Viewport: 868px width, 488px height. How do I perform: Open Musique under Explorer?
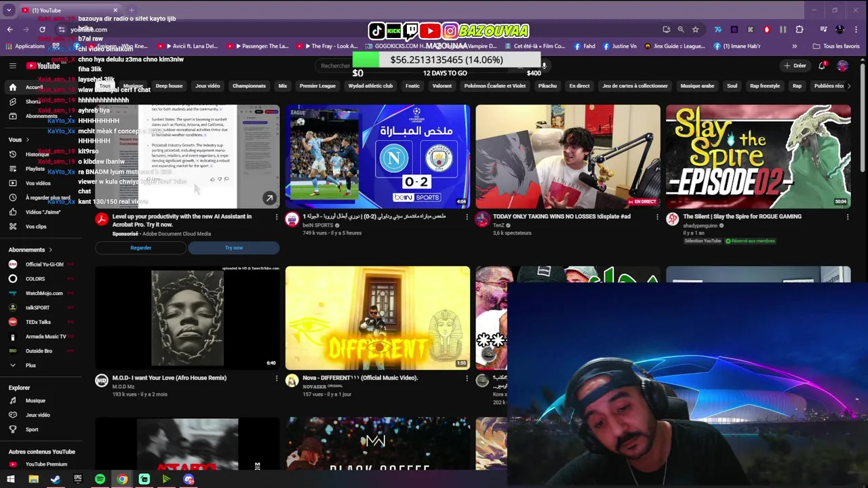35,401
